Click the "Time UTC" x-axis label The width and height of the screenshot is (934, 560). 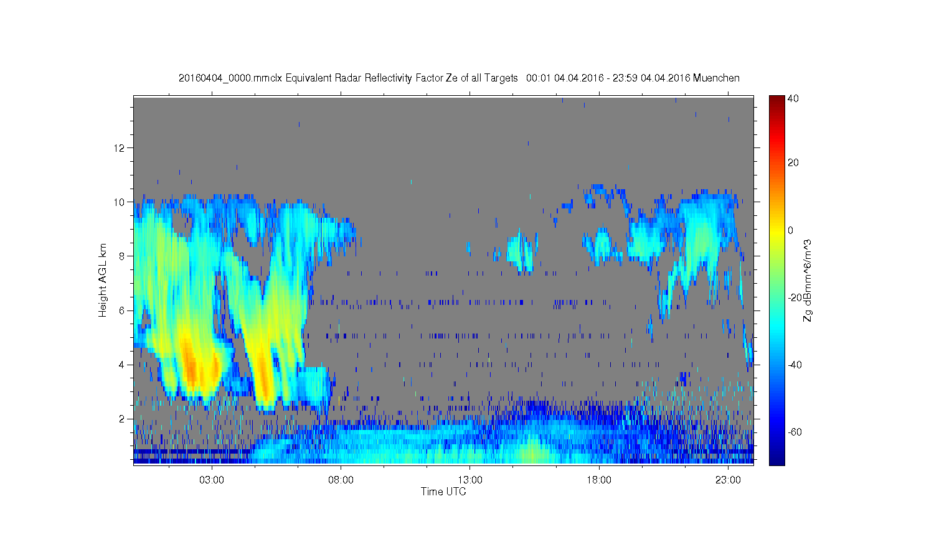pyautogui.click(x=443, y=492)
